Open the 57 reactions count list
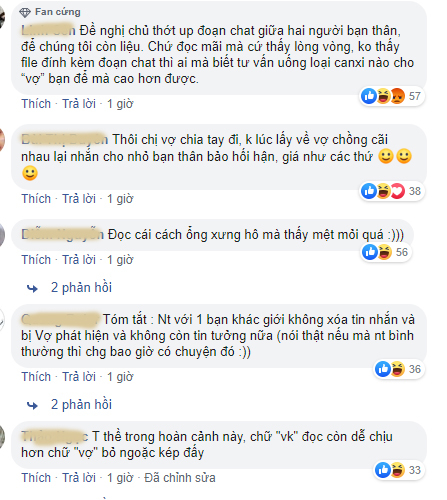The width and height of the screenshot is (447, 500). (x=415, y=96)
